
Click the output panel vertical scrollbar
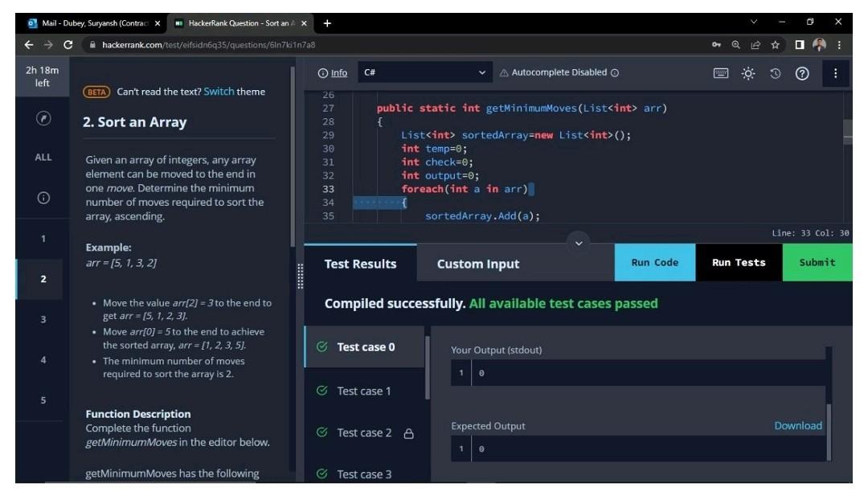[x=829, y=432]
